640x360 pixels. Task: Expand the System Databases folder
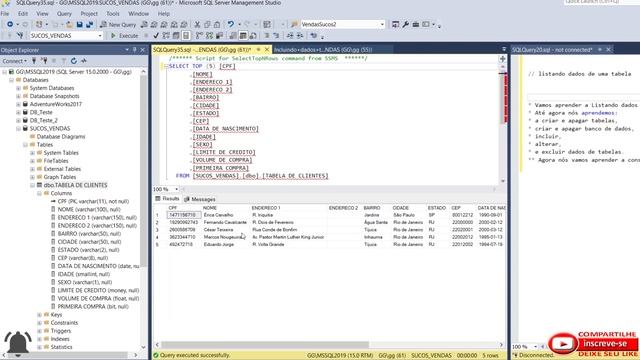pos(18,88)
